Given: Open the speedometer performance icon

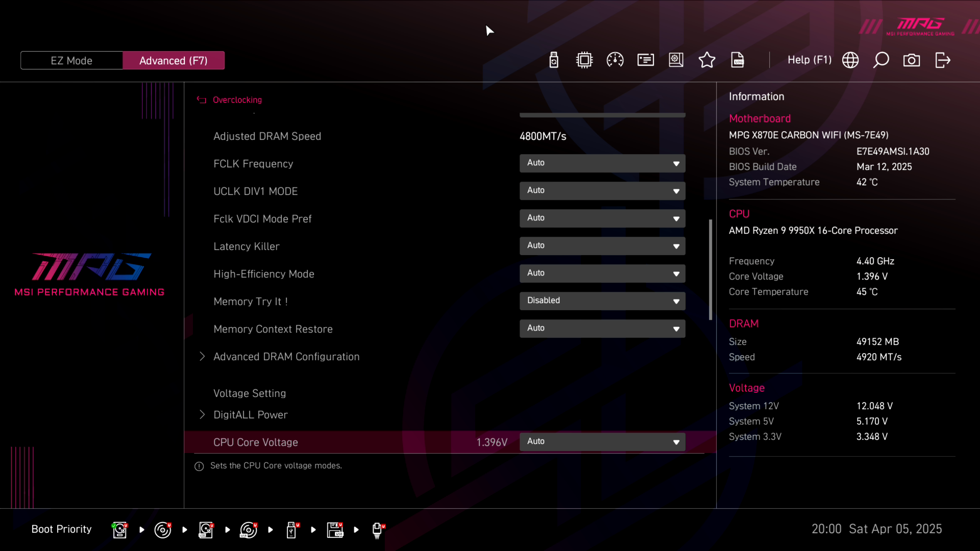Looking at the screenshot, I should click(x=615, y=60).
